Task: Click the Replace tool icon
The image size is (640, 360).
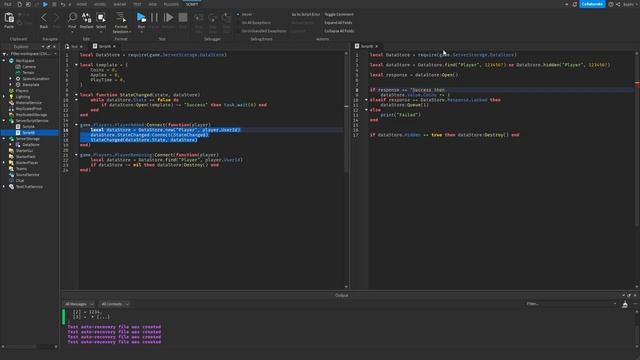Action: 87,18
